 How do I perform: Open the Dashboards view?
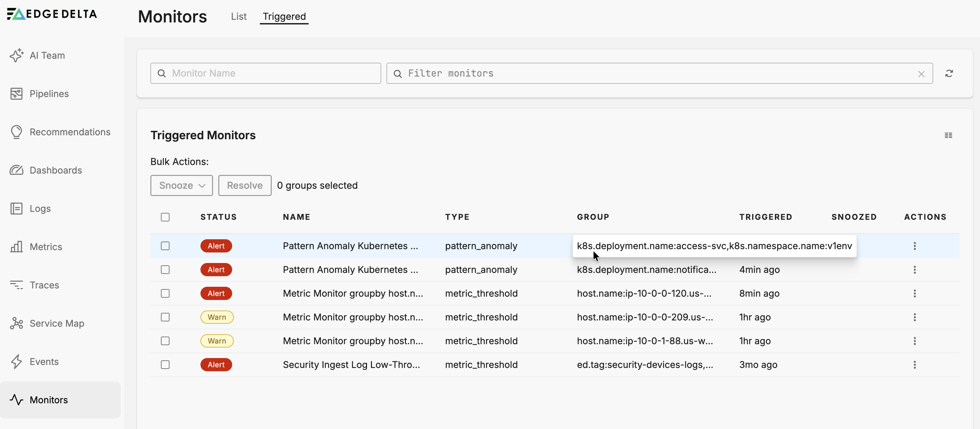coord(55,170)
